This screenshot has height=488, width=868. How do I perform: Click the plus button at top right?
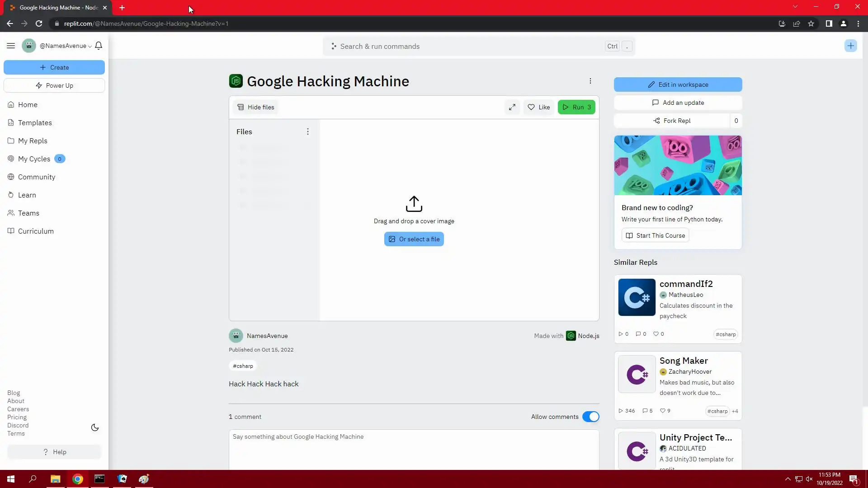850,46
